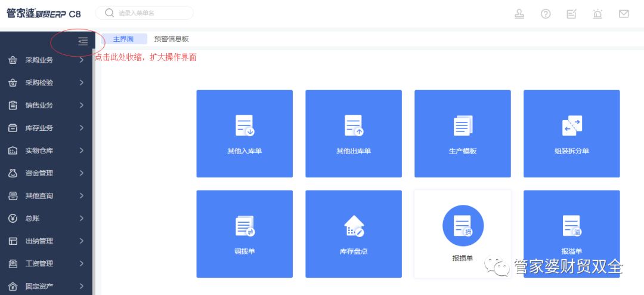Image resolution: width=644 pixels, height=295 pixels.
Task: Open the 报溢单 tile icon
Action: click(x=572, y=226)
